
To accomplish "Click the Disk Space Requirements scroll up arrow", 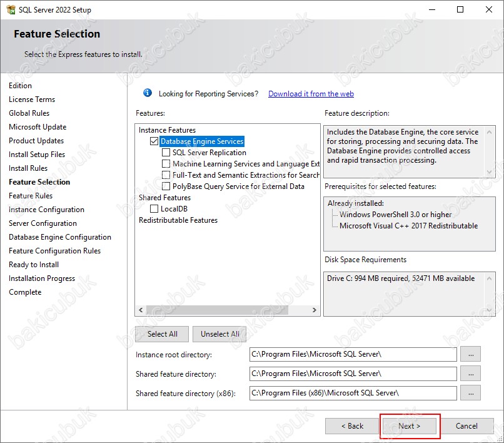I will click(489, 278).
